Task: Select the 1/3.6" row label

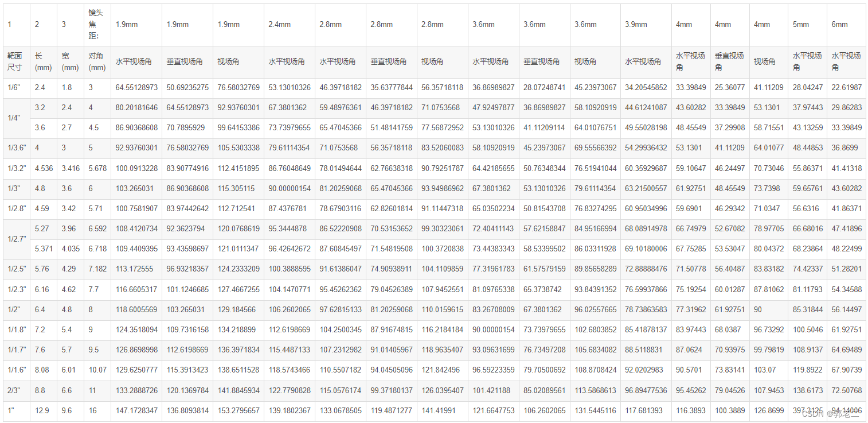Action: click(x=16, y=148)
